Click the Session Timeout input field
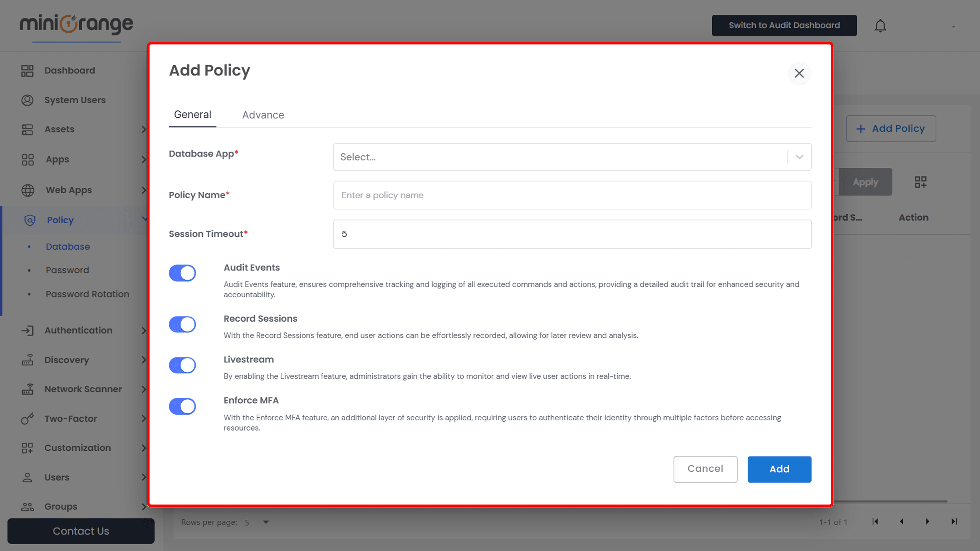The width and height of the screenshot is (980, 551). coord(572,234)
